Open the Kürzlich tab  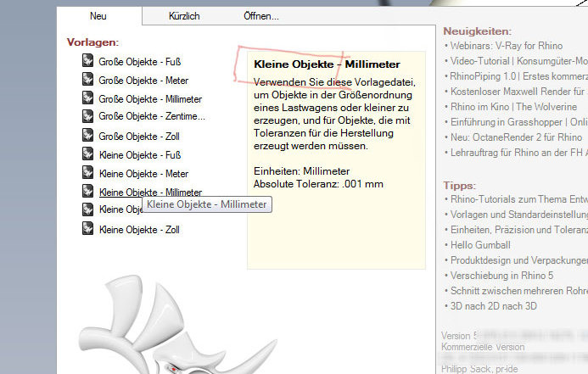click(x=184, y=16)
